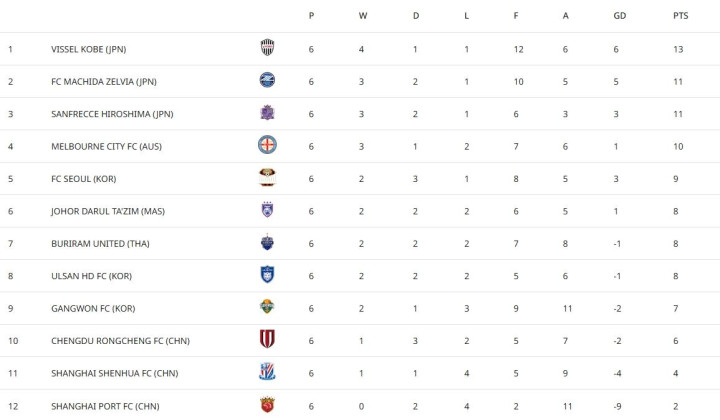Click the Chengdu Rongcheng FC club crest

pyautogui.click(x=267, y=340)
